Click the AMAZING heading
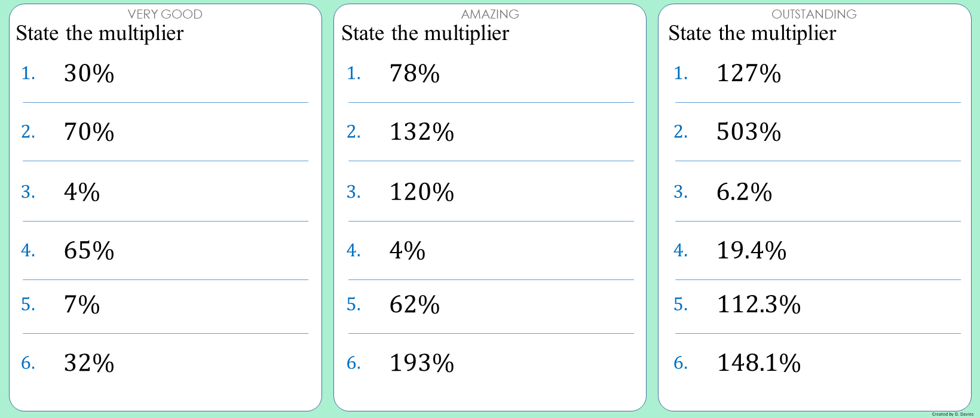 (x=490, y=14)
